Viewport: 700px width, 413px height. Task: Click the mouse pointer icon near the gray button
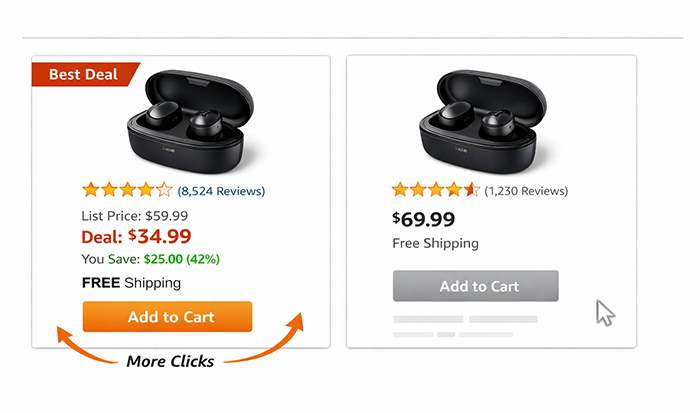coord(605,312)
